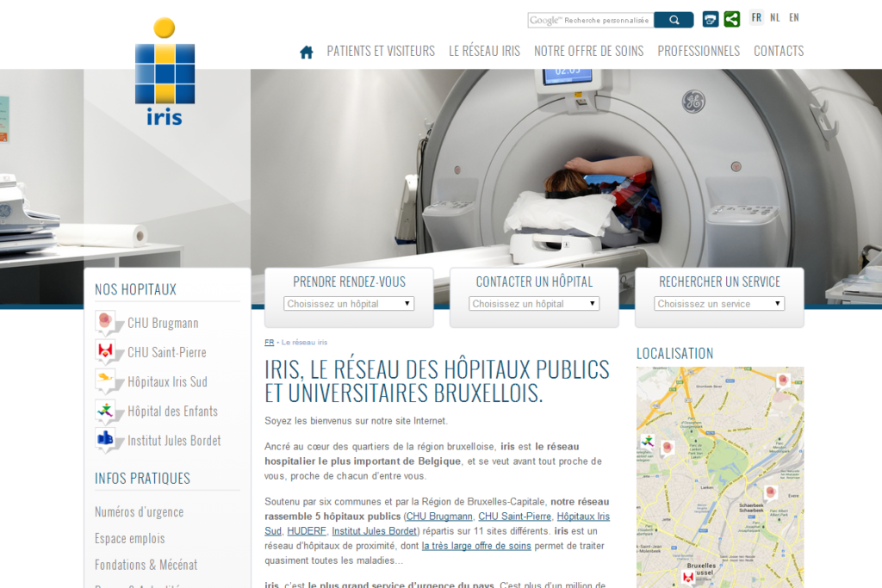
Task: Submit the search with magnifier button
Action: (x=674, y=21)
